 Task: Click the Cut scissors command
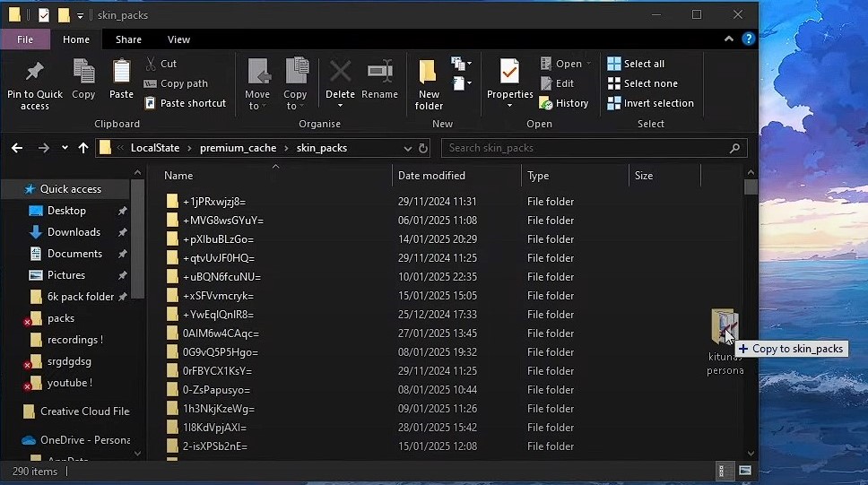(161, 64)
